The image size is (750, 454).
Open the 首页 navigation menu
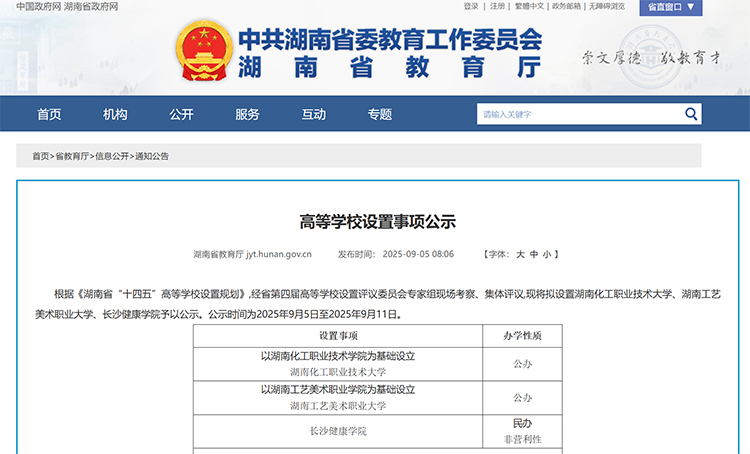tap(49, 114)
